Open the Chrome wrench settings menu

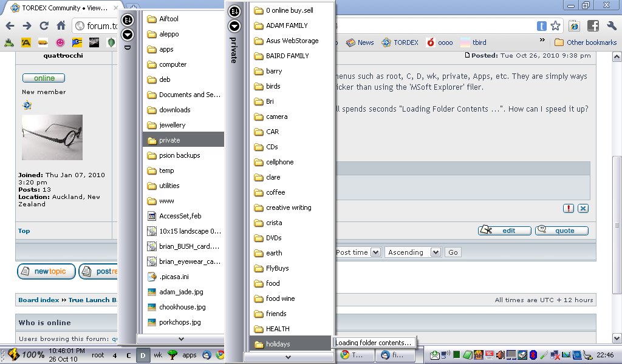pyautogui.click(x=612, y=26)
